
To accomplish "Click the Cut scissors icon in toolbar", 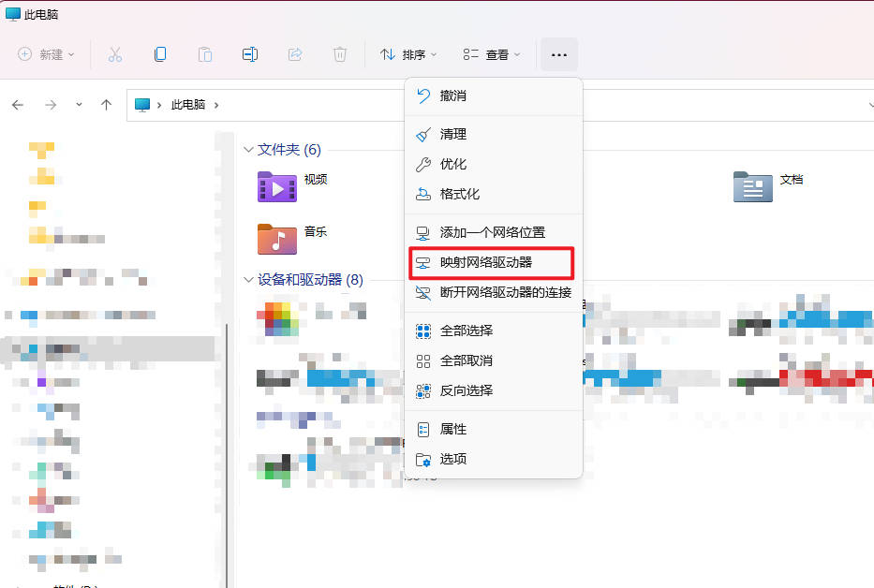I will [x=115, y=54].
